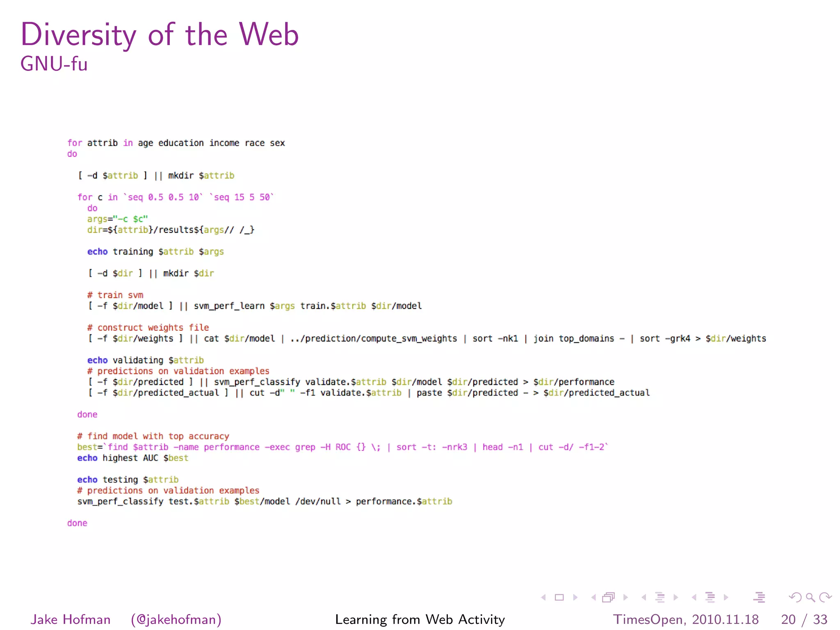Go to previous subsection arrow
This screenshot has height=630, width=840.
644,597
